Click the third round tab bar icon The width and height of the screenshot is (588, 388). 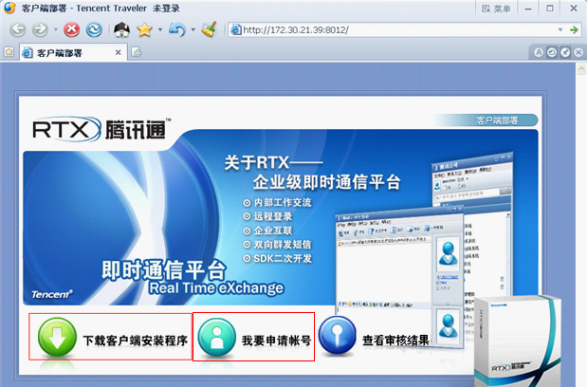pos(565,52)
